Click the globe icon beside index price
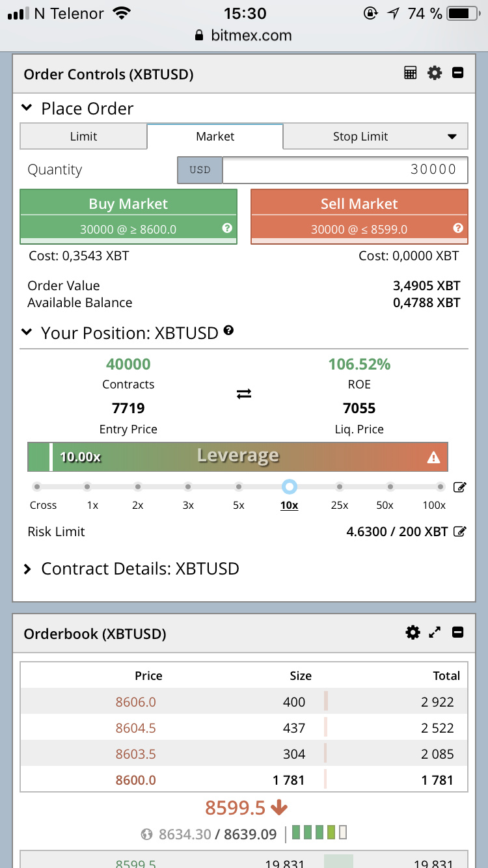Image resolution: width=488 pixels, height=868 pixels. point(146,834)
